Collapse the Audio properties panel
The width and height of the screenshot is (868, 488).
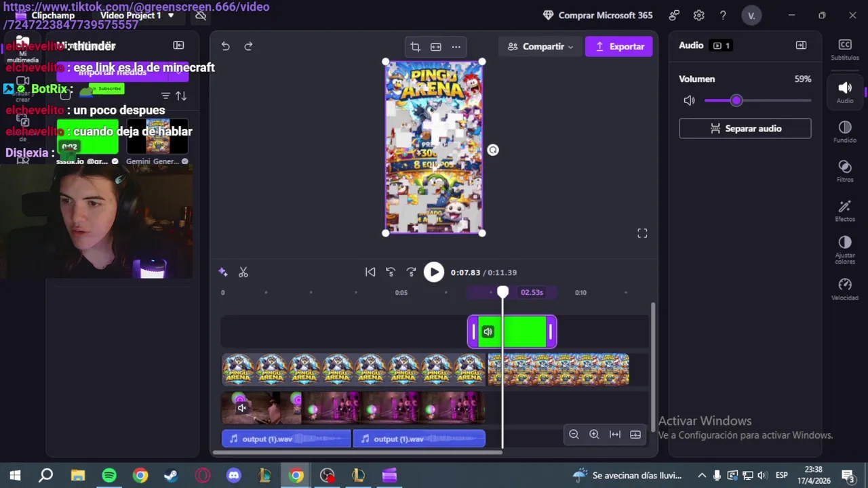[801, 45]
